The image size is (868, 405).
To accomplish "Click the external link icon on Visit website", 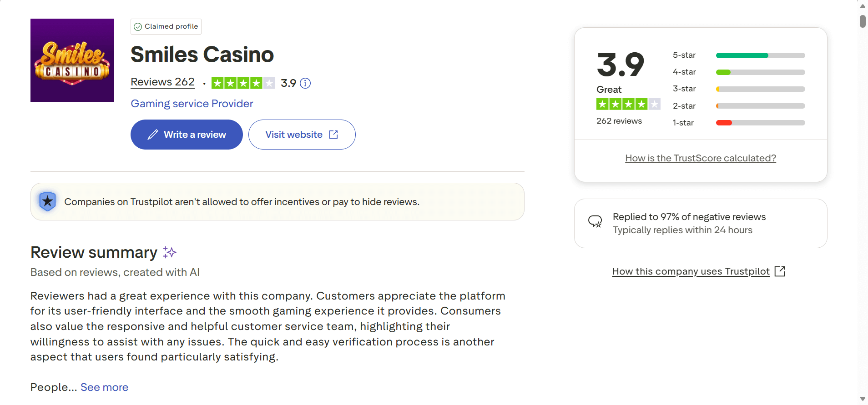I will click(x=333, y=135).
